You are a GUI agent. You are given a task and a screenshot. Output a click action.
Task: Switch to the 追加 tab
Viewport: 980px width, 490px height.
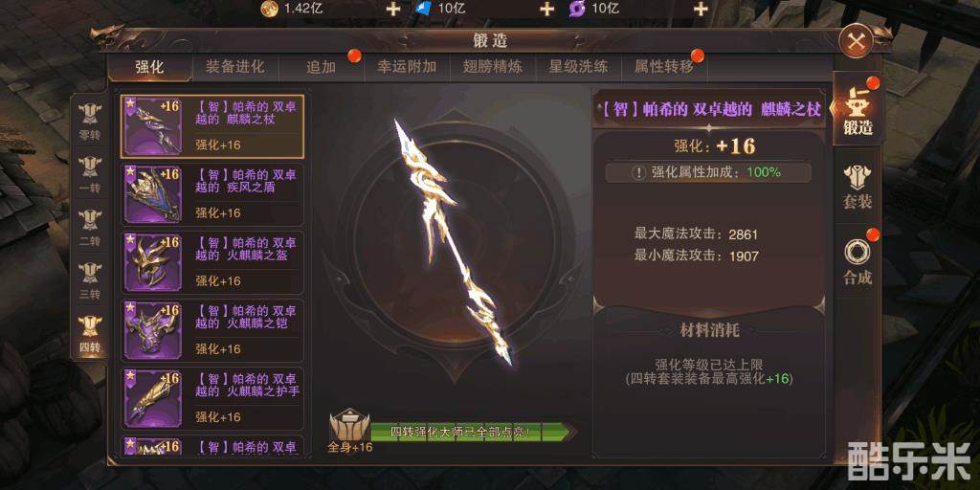pos(322,68)
